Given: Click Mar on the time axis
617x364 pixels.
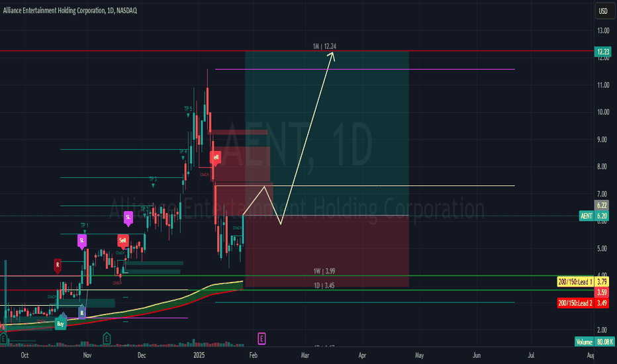Looking at the screenshot, I should click(x=305, y=355).
